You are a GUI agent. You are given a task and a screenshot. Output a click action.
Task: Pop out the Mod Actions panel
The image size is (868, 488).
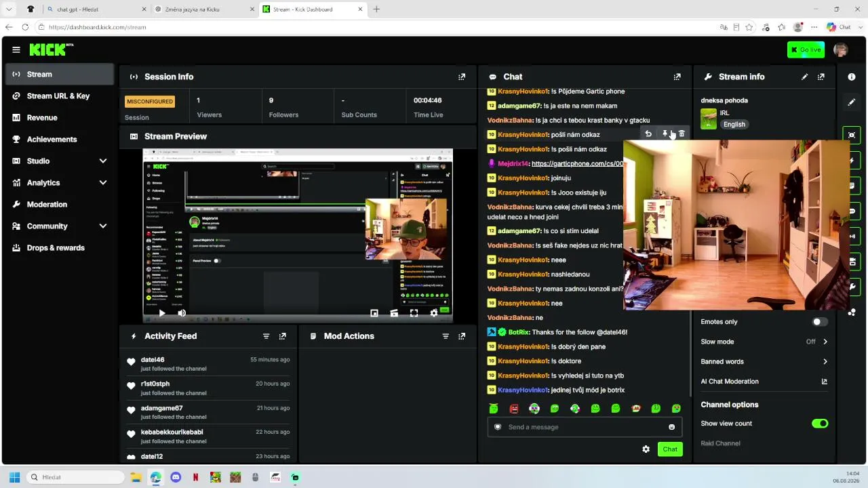462,336
